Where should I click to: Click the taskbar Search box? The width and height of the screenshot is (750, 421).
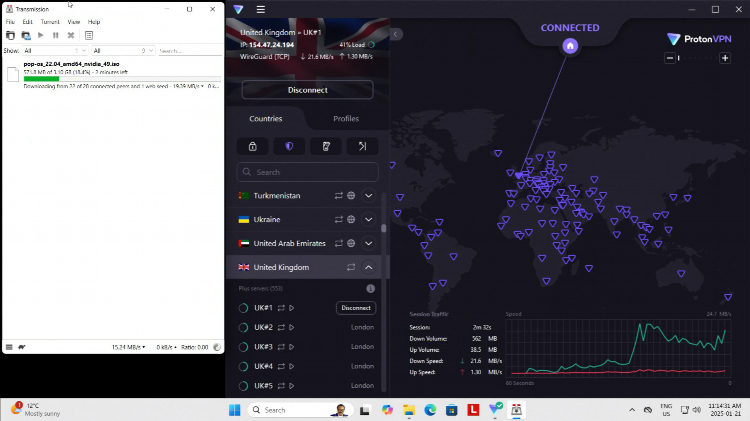(x=300, y=410)
